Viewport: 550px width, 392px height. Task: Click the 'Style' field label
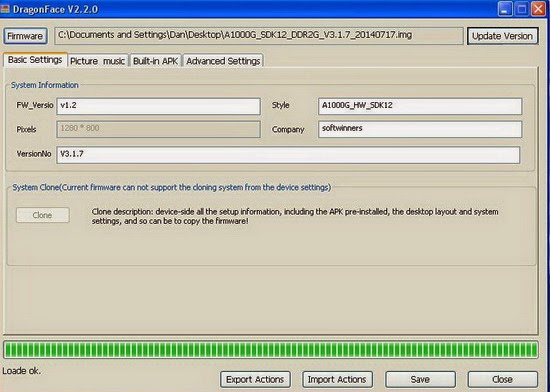(x=281, y=105)
